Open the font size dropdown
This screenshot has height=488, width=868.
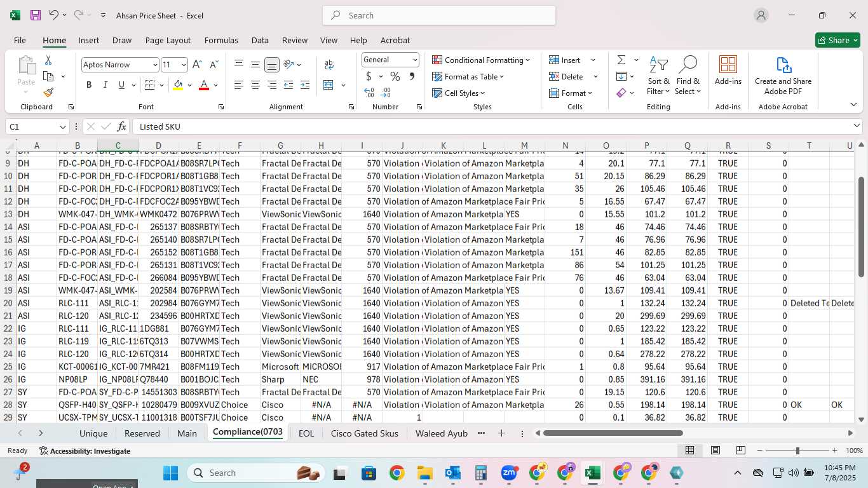(x=184, y=65)
